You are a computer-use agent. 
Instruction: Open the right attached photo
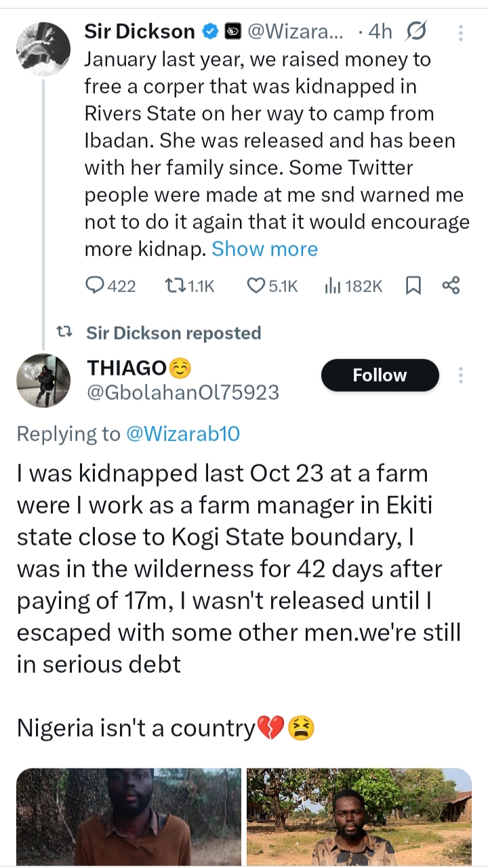coord(359,817)
